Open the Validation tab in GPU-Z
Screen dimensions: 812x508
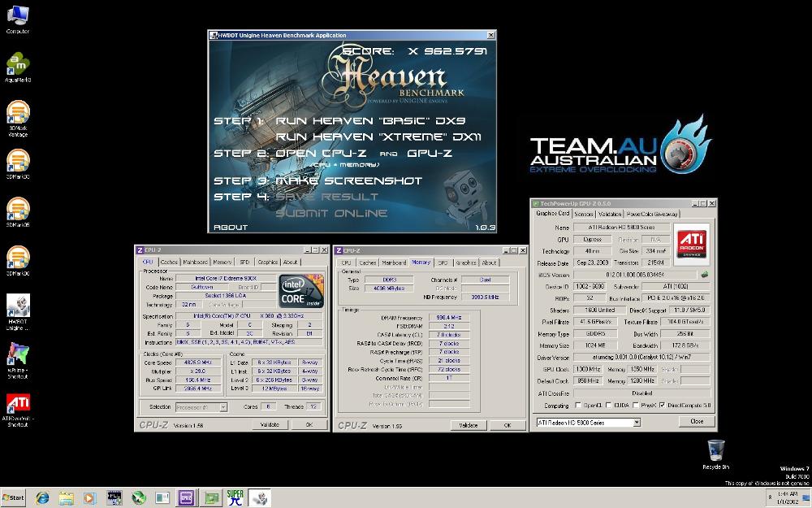point(610,214)
